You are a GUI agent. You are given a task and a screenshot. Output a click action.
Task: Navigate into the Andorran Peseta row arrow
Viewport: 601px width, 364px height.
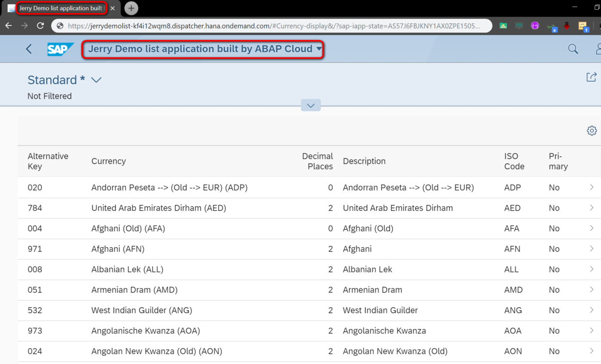591,187
